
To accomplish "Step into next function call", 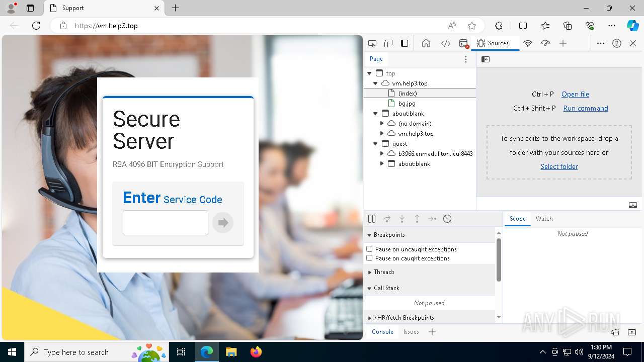I will click(x=402, y=219).
